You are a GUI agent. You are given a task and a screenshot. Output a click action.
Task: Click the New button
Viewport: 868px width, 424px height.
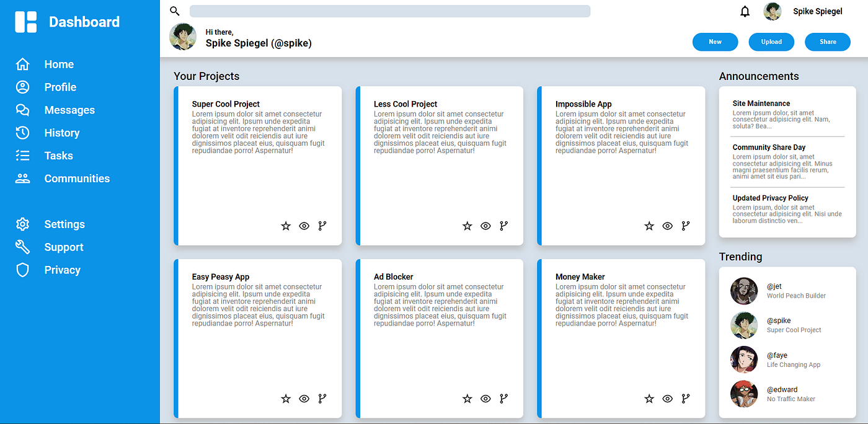pyautogui.click(x=715, y=42)
